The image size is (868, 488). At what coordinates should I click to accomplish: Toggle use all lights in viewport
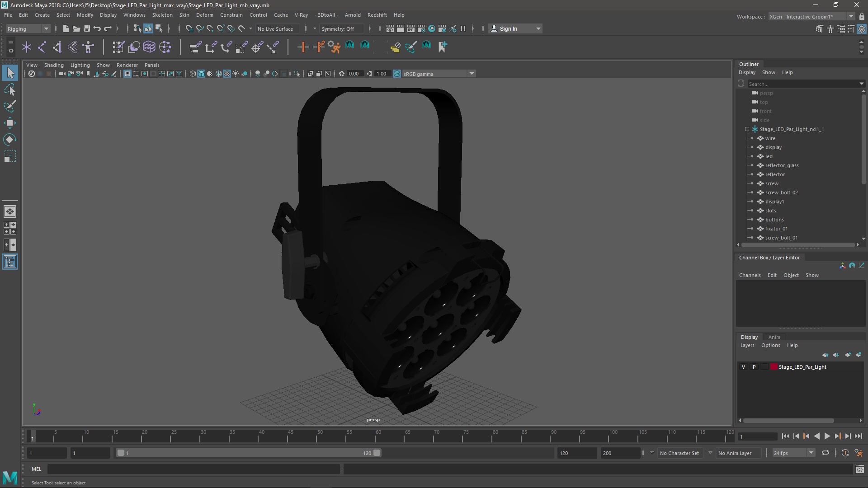tap(236, 74)
